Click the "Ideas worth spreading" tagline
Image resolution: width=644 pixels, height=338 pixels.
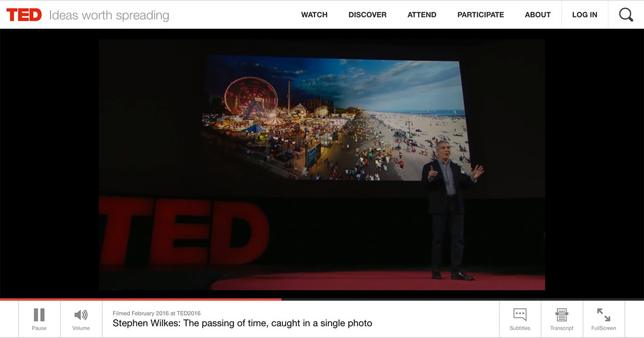109,15
